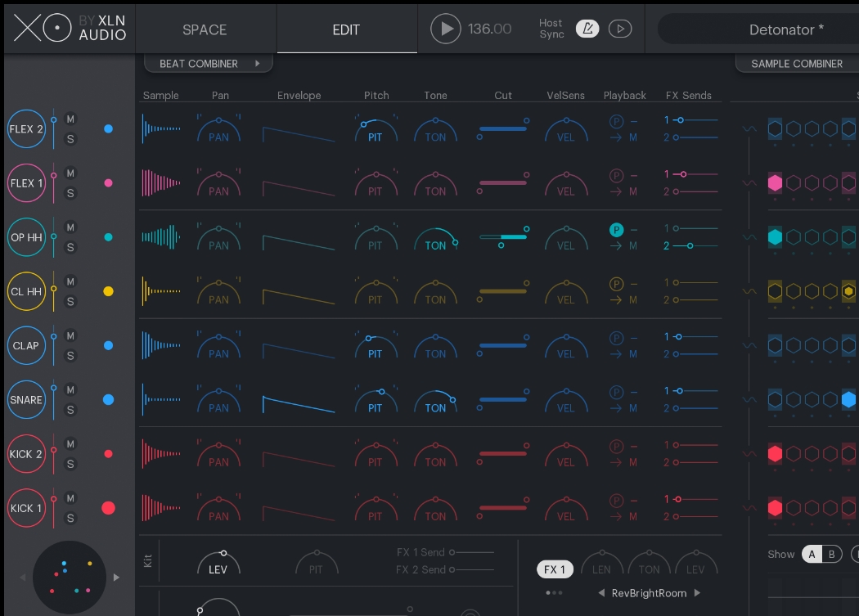
Task: Click the SNARE envelope shape
Action: point(299,403)
